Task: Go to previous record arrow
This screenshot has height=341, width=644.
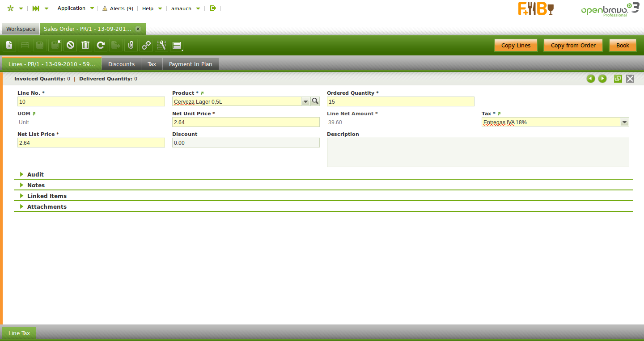Action: (591, 79)
